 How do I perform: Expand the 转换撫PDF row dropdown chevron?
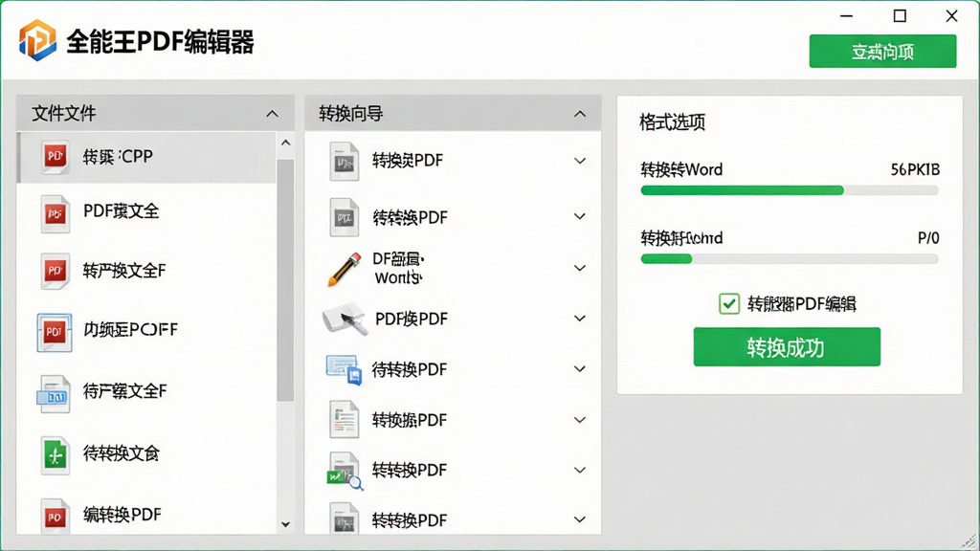580,420
